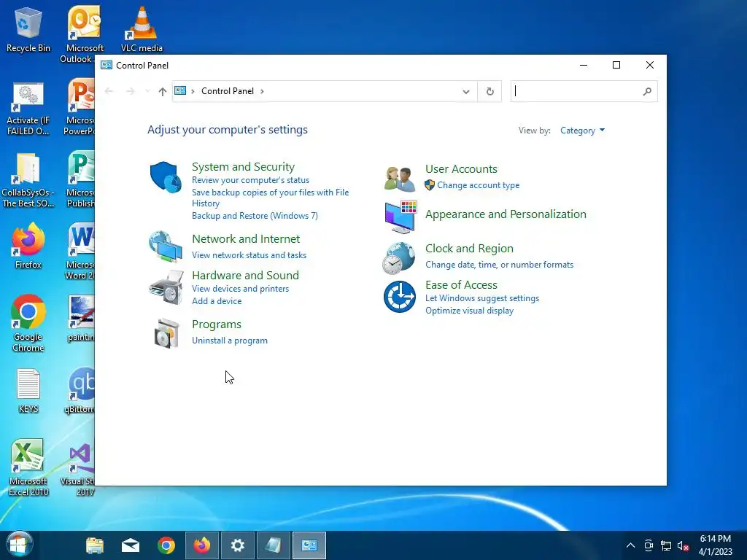Image resolution: width=747 pixels, height=560 pixels.
Task: Expand the chevron after Control Panel breadcrumb
Action: pos(262,91)
